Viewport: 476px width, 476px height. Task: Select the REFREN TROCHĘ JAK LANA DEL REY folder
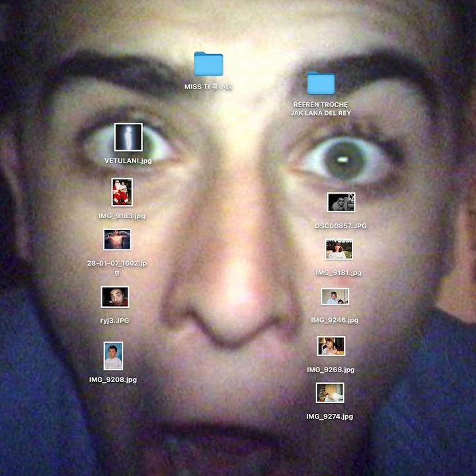pos(321,83)
